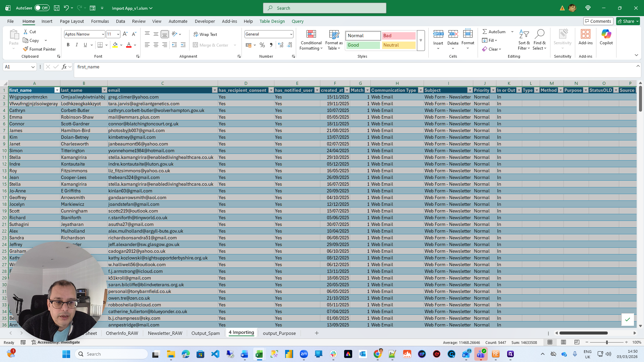644x362 pixels.
Task: Open Sort & Filter tool
Action: pyautogui.click(x=524, y=34)
